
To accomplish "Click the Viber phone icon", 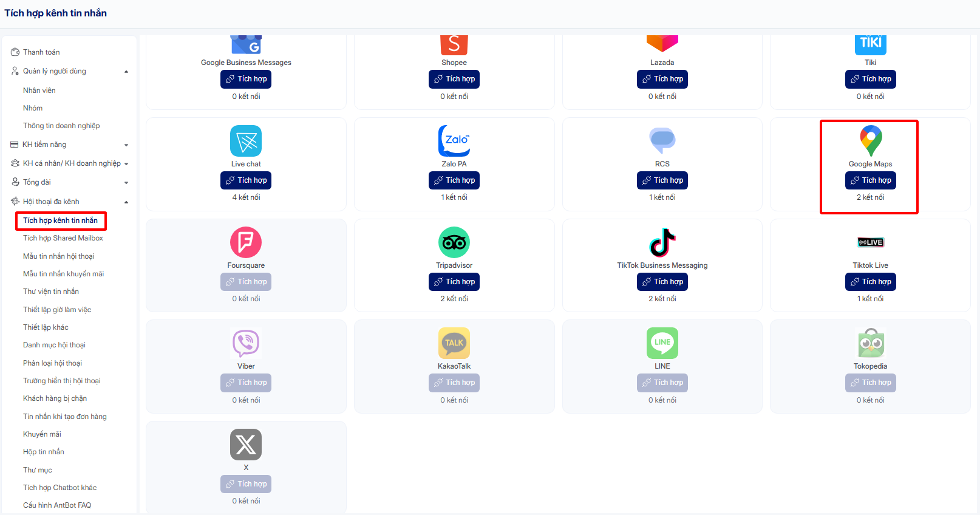I will pyautogui.click(x=246, y=343).
